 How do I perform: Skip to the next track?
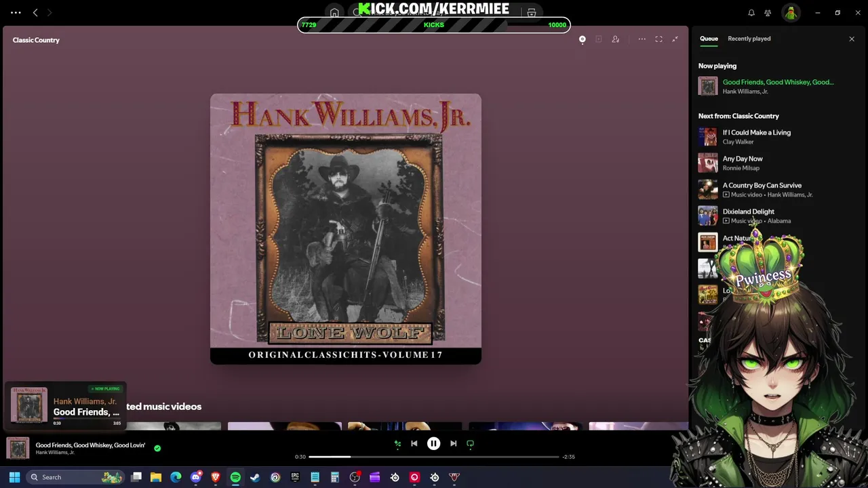(x=453, y=444)
